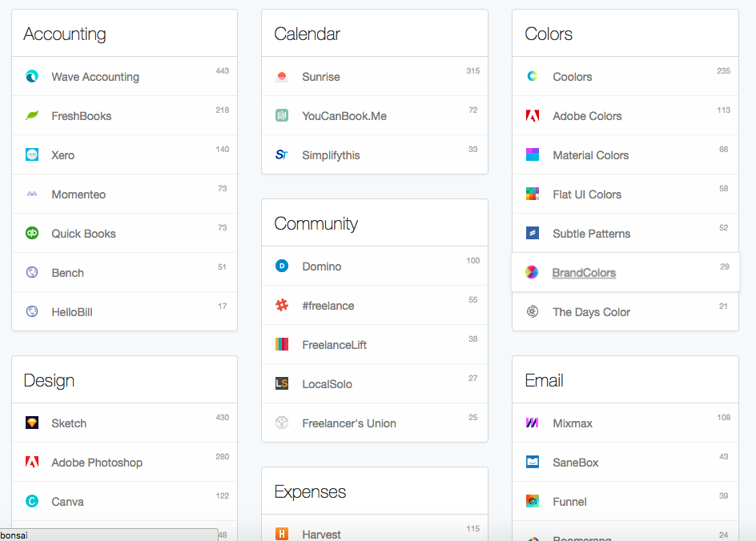Viewport: 756px width, 541px height.
Task: Click the Subtle Patterns icon
Action: (533, 233)
